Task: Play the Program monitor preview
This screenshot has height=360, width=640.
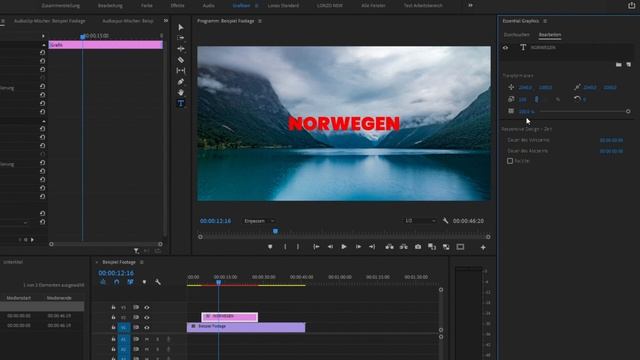Action: tap(344, 247)
